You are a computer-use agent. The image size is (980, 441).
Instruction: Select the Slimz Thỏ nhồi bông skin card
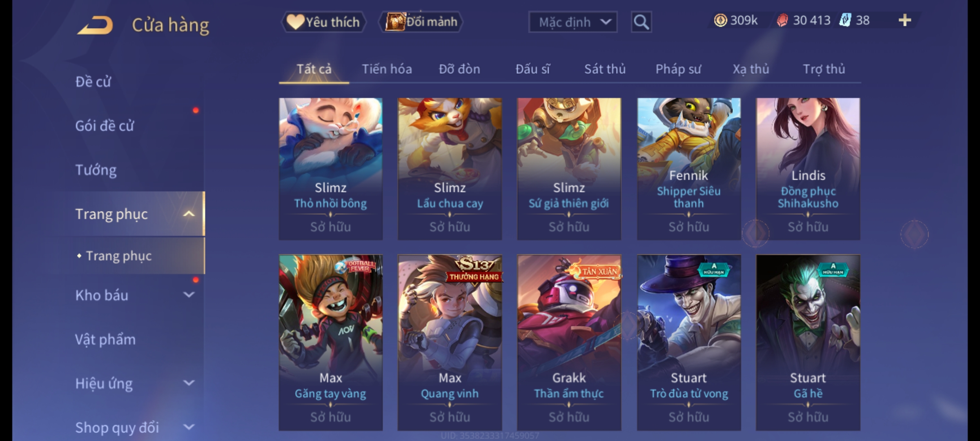coord(331,169)
